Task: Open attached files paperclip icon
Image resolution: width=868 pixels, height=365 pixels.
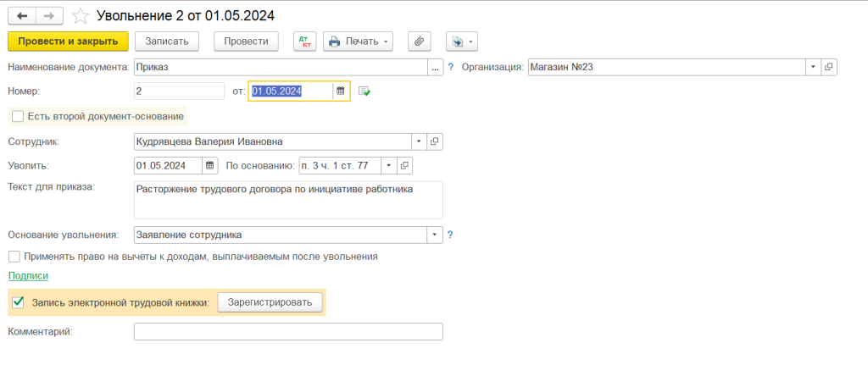Action: [x=418, y=41]
